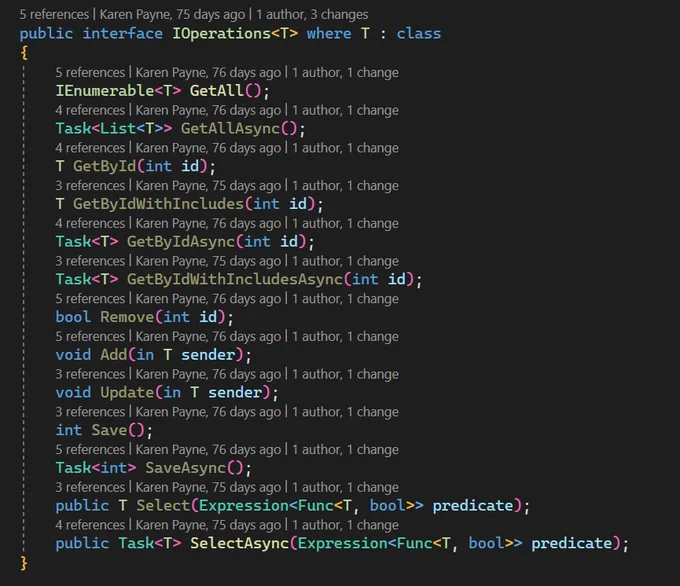Click the IOperations interface name
This screenshot has width=680, height=586.
tap(222, 34)
